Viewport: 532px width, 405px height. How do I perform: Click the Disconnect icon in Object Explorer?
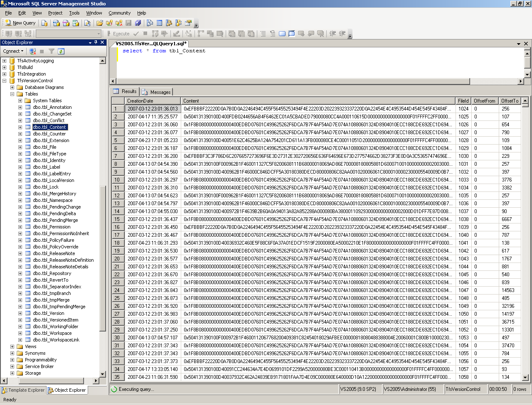click(32, 51)
